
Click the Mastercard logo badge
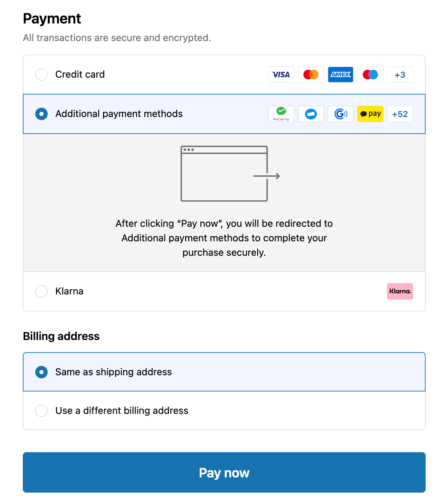click(x=311, y=75)
